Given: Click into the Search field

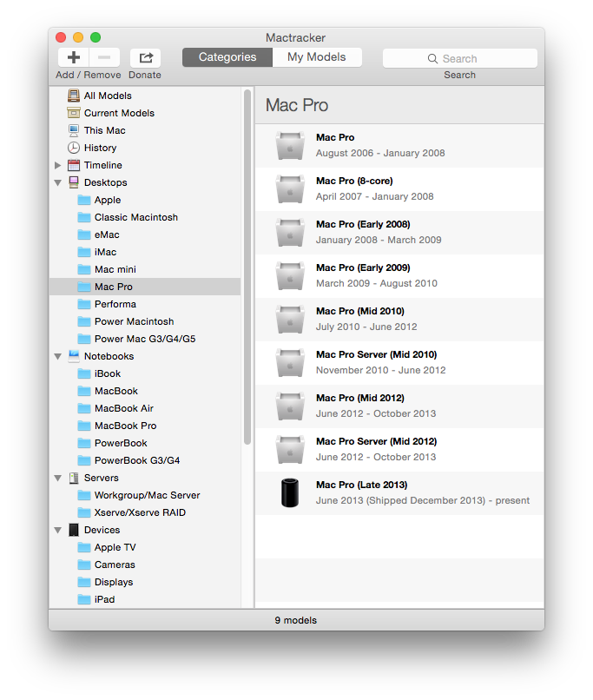Looking at the screenshot, I should click(x=460, y=58).
